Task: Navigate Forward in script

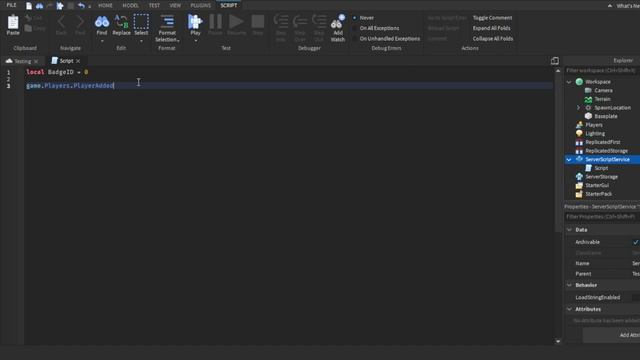Action: (x=80, y=21)
